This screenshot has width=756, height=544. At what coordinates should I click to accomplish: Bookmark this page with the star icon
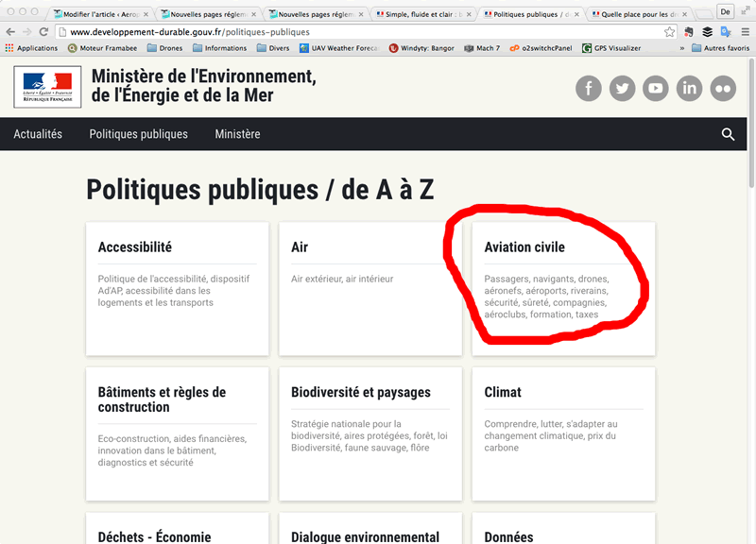coord(669,32)
